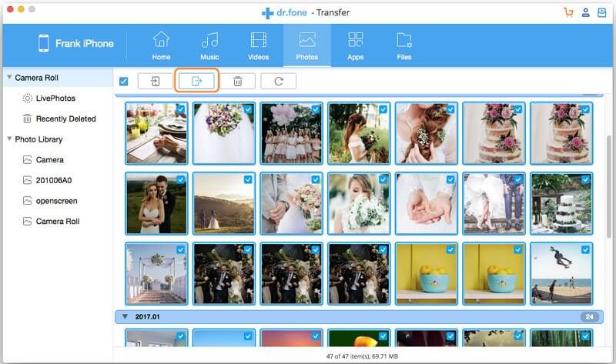Click the export photos button
Screen dimensions: 616x364
click(x=196, y=81)
